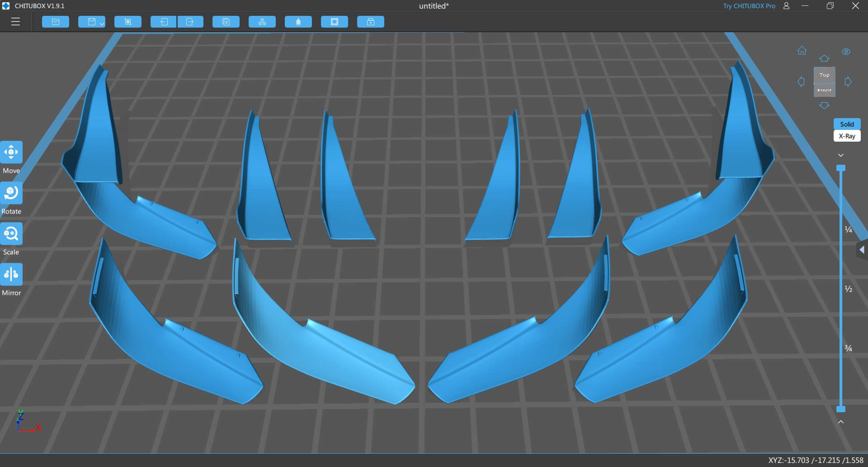This screenshot has height=467, width=868.
Task: Select the Rotate tool
Action: click(11, 193)
